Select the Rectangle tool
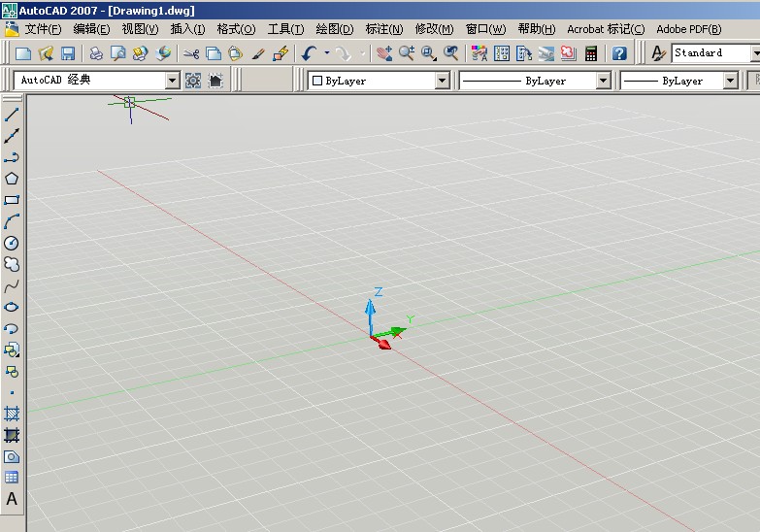This screenshot has height=532, width=760. (12, 200)
